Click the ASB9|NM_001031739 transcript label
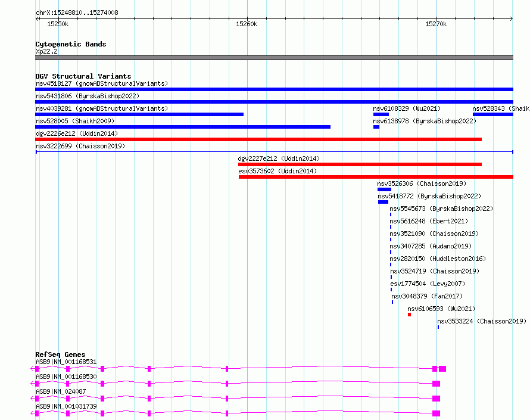This screenshot has height=420, width=530. (x=66, y=406)
